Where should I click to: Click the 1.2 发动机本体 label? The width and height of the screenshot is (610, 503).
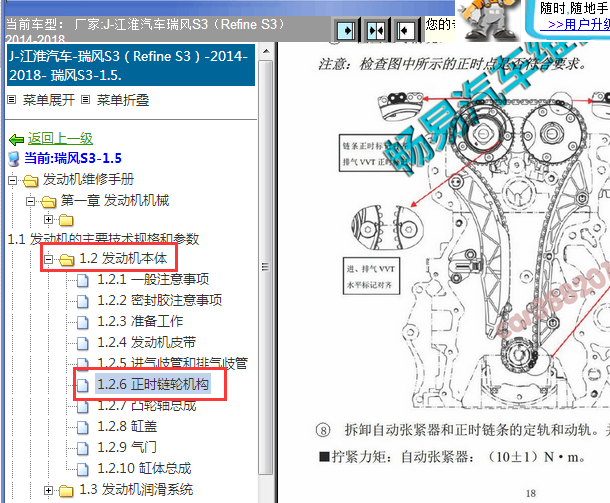pos(123,259)
